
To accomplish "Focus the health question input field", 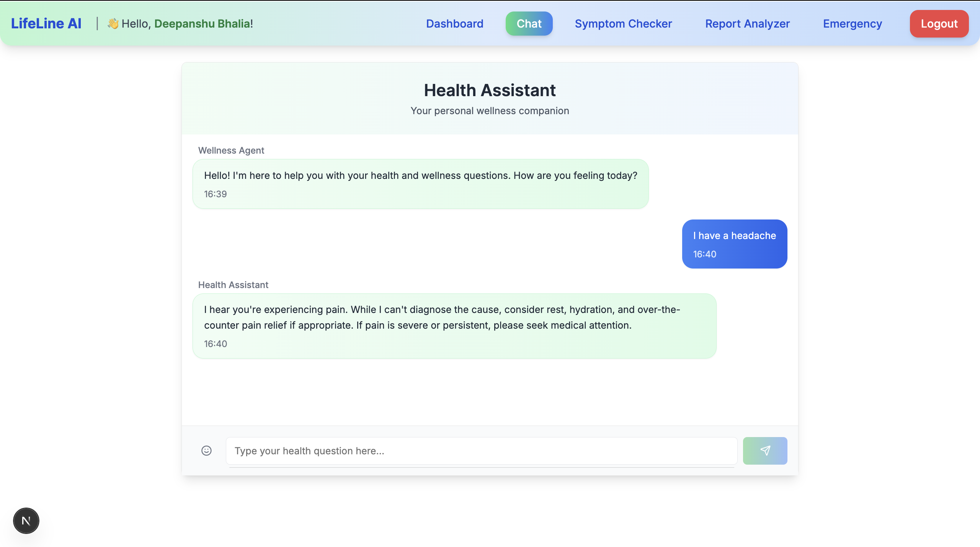I will (x=481, y=451).
